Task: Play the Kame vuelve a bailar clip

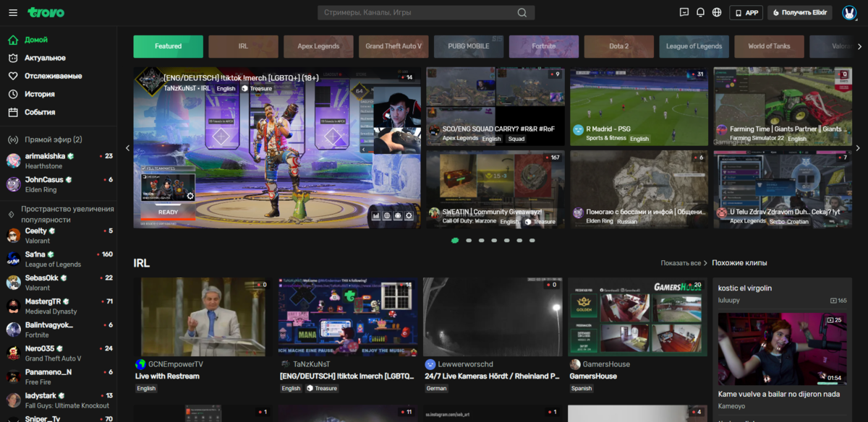Action: [781, 348]
